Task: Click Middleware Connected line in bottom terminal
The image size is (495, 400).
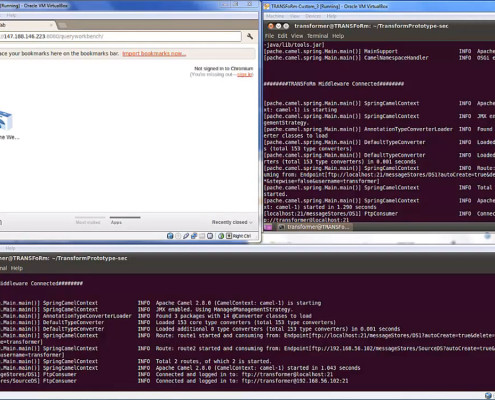Action: [41, 283]
